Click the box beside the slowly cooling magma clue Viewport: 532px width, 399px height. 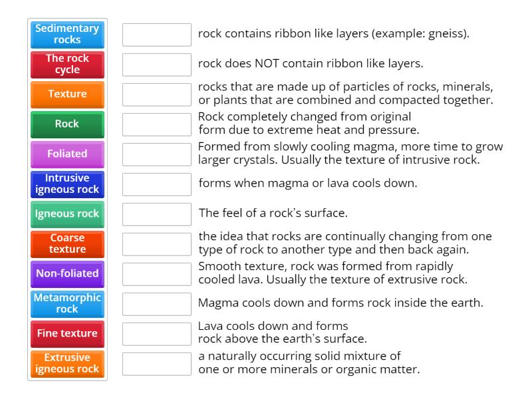click(x=157, y=154)
